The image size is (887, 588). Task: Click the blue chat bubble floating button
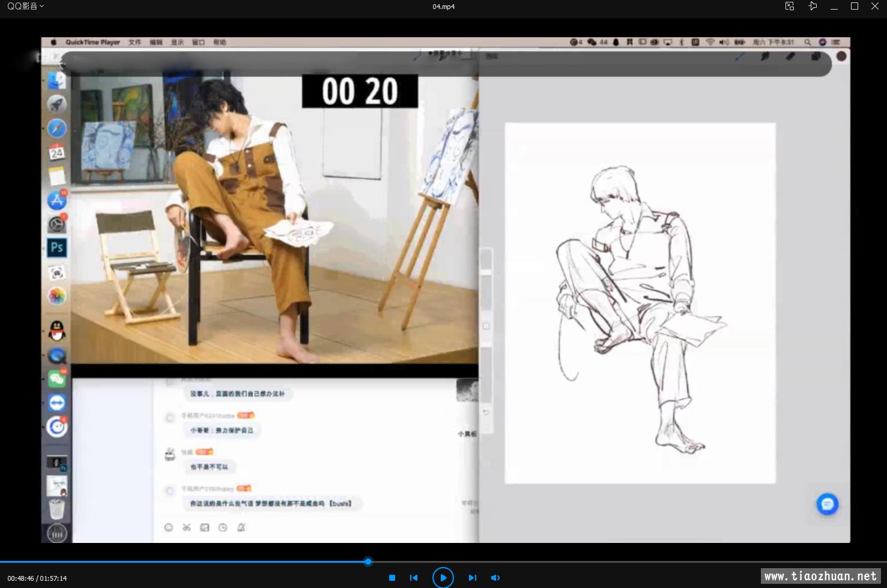coord(827,504)
